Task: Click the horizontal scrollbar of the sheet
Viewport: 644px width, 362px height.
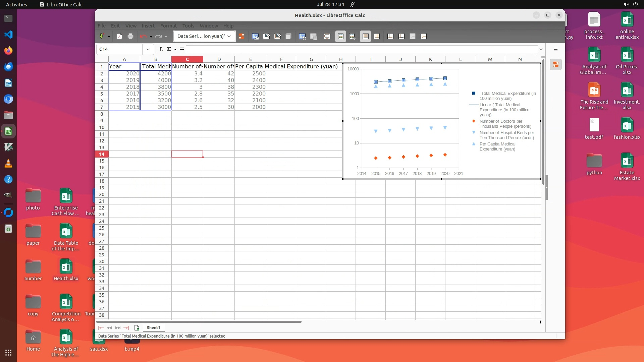Action: pyautogui.click(x=199, y=322)
